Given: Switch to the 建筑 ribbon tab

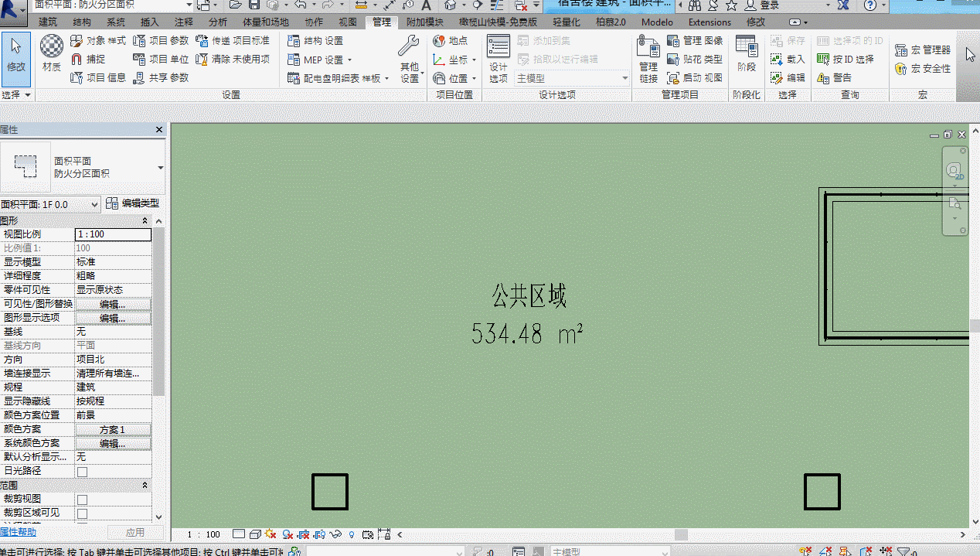Looking at the screenshot, I should click(48, 22).
